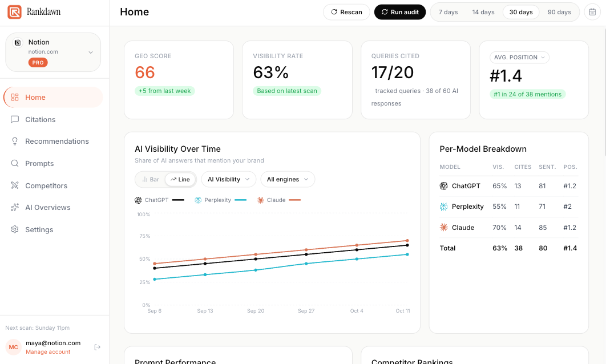Open the calendar date picker icon
Screen dimensions: 606x364
pyautogui.click(x=592, y=12)
